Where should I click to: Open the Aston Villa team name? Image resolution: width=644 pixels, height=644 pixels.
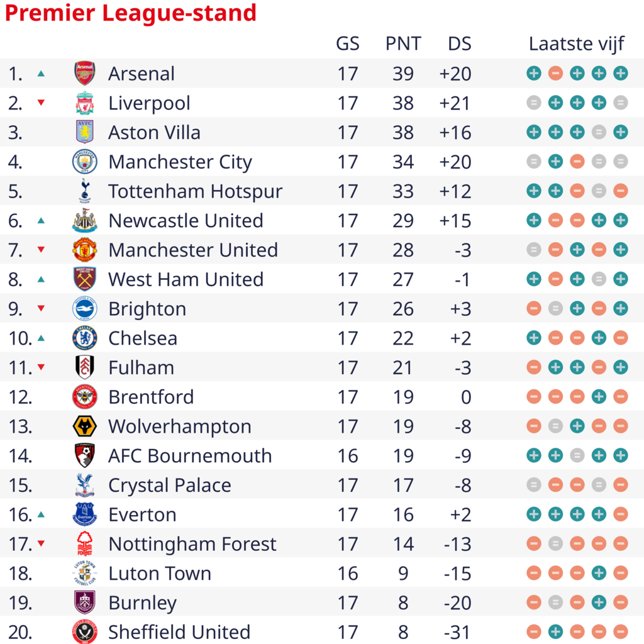[154, 132]
